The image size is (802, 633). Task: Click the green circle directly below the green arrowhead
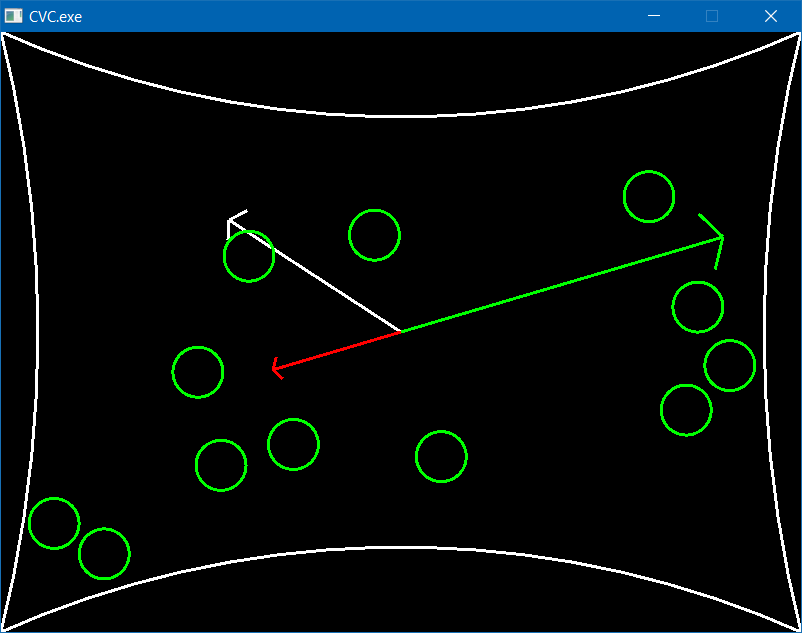698,307
